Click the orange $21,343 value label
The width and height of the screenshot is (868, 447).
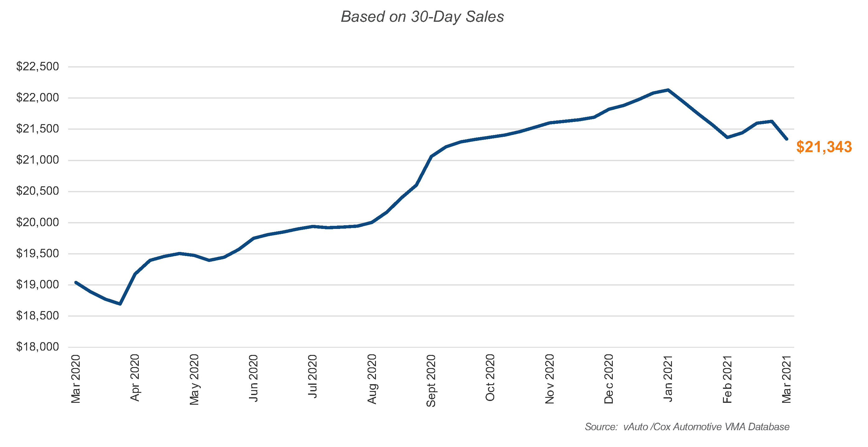coord(824,147)
